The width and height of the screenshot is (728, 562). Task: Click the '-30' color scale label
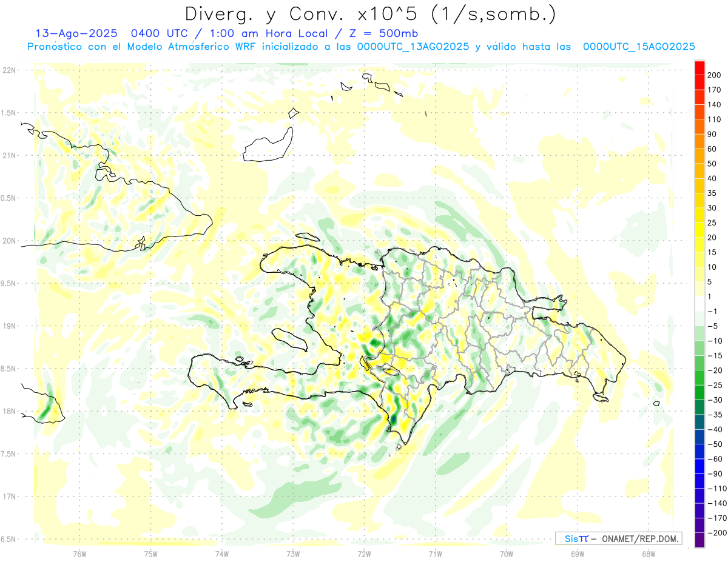tap(716, 400)
